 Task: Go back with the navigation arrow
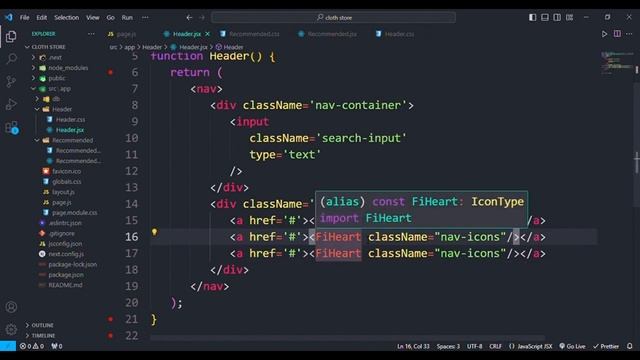pos(189,18)
